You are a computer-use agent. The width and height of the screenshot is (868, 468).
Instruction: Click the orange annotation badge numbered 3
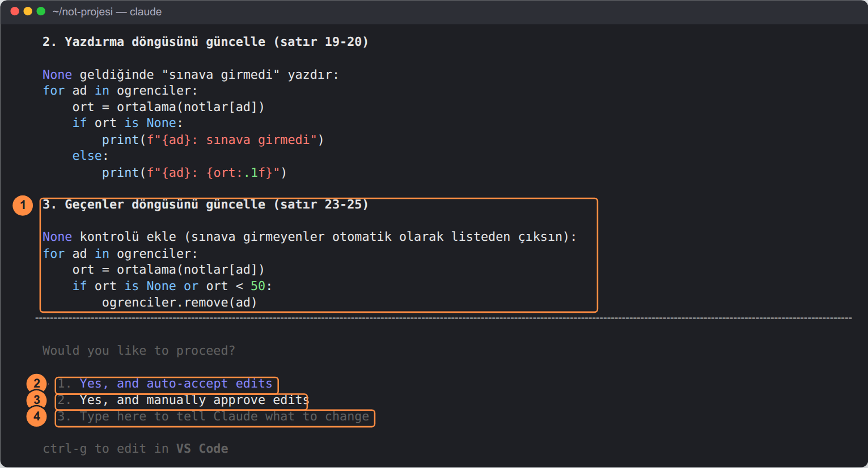click(x=36, y=400)
